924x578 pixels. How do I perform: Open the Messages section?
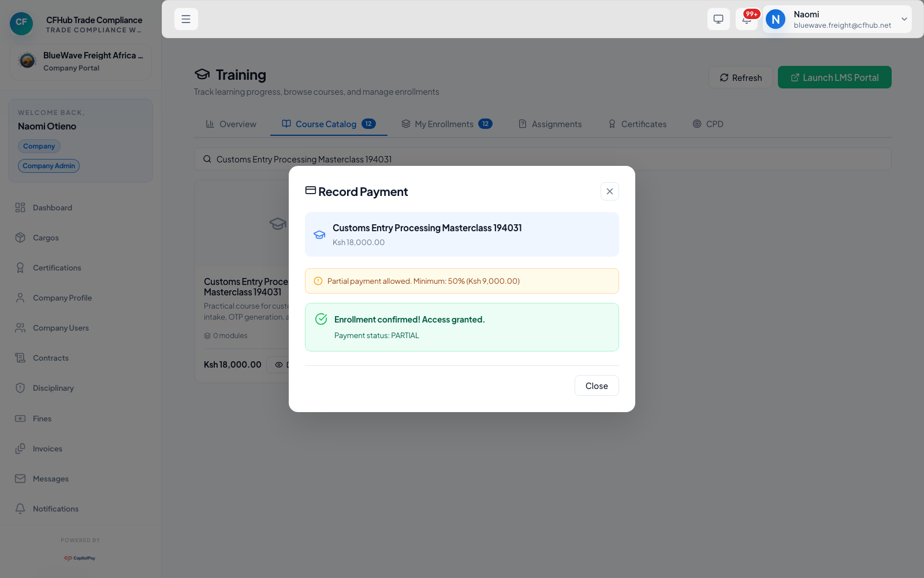50,479
